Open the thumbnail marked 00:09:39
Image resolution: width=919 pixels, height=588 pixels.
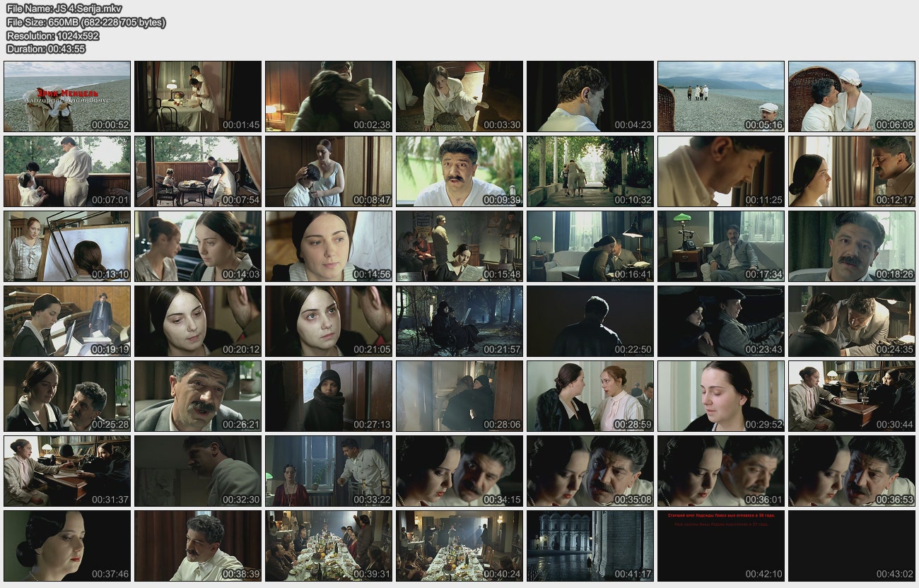coord(459,171)
